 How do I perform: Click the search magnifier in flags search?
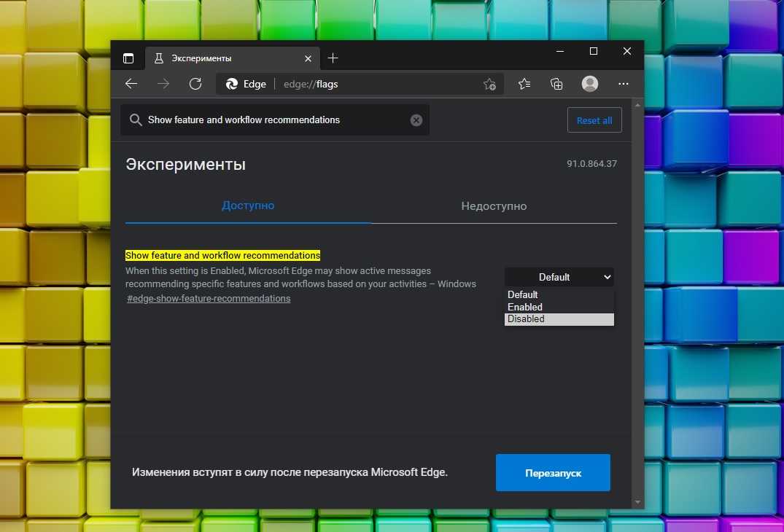tap(136, 120)
